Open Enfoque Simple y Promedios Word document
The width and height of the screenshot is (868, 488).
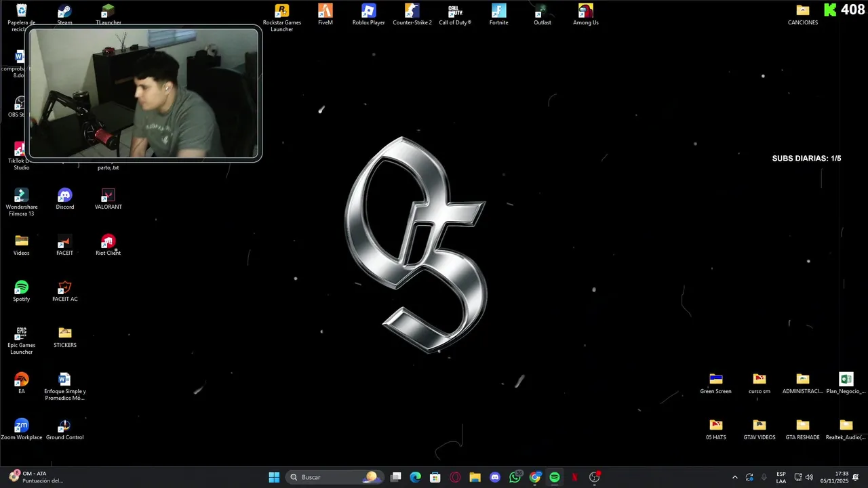65,387
